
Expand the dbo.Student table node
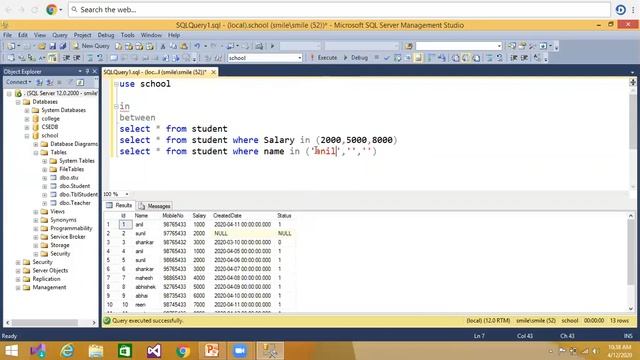pyautogui.click(x=44, y=186)
